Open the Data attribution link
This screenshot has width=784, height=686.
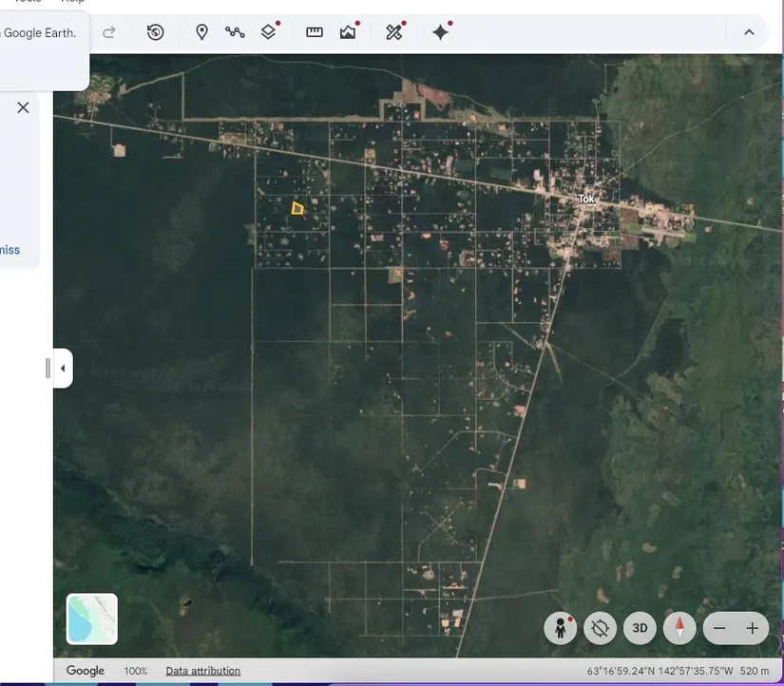[202, 671]
